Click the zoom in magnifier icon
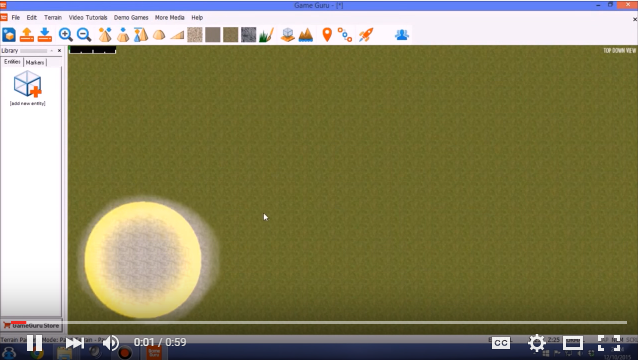The width and height of the screenshot is (638, 360). coord(66,35)
